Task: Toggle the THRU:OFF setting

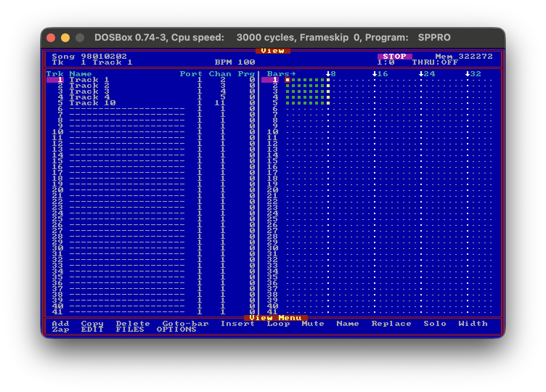Action: (435, 62)
